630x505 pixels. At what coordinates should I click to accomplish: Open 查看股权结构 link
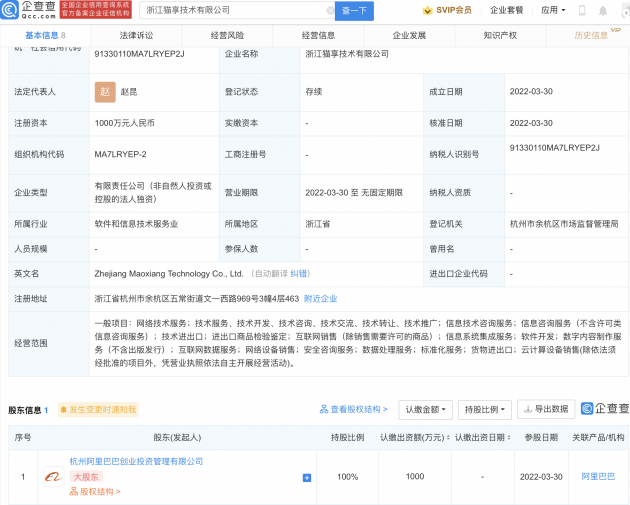(x=354, y=409)
